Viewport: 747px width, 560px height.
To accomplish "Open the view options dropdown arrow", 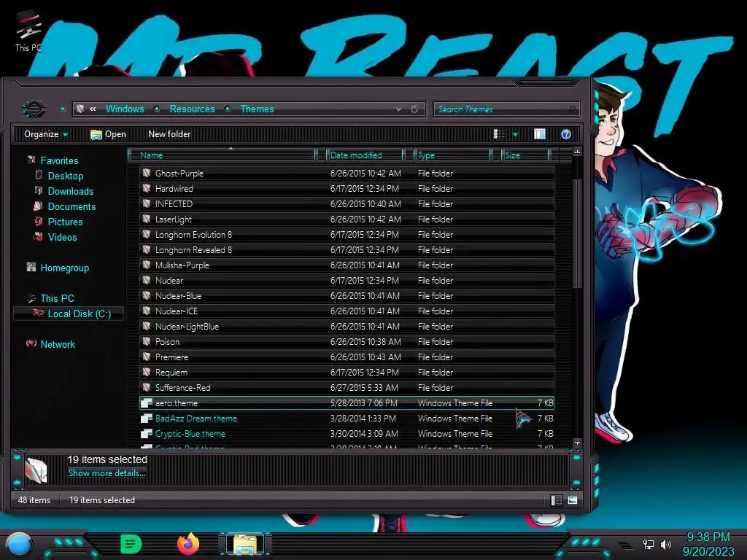I will (x=515, y=135).
